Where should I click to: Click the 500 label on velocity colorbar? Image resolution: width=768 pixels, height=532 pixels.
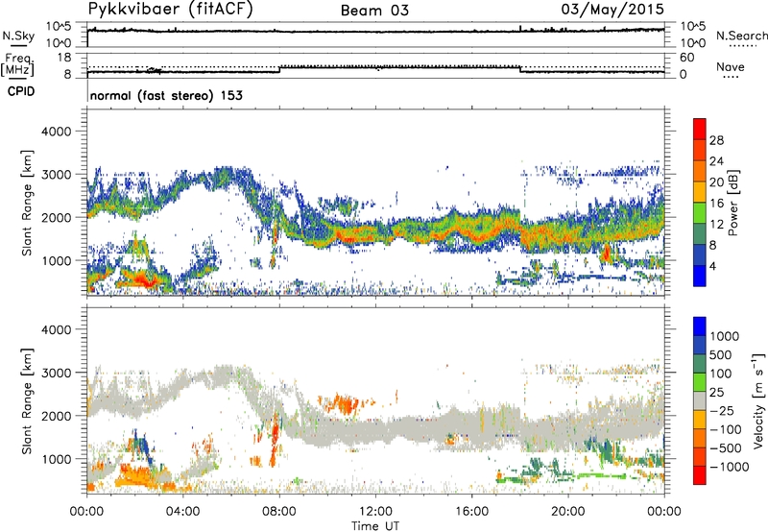tap(721, 355)
